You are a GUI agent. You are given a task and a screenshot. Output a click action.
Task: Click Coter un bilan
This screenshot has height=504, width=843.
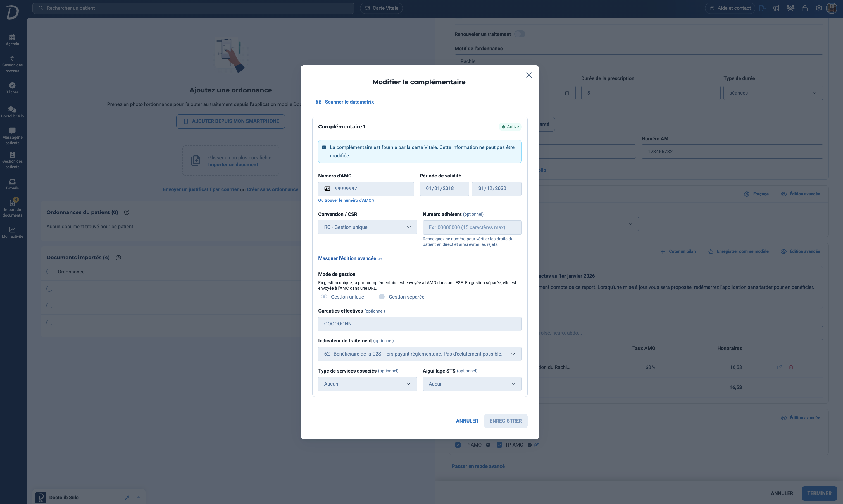pyautogui.click(x=678, y=252)
